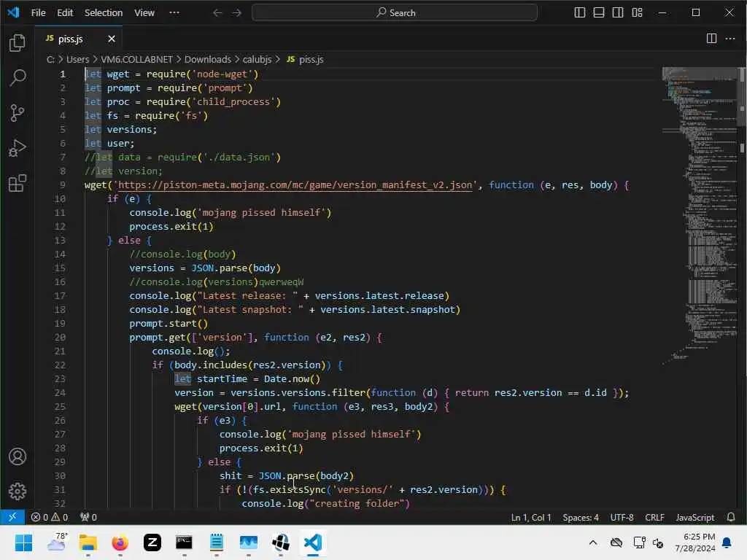Expand the hidden menus ellipsis
Image resolution: width=747 pixels, height=560 pixels.
174,13
